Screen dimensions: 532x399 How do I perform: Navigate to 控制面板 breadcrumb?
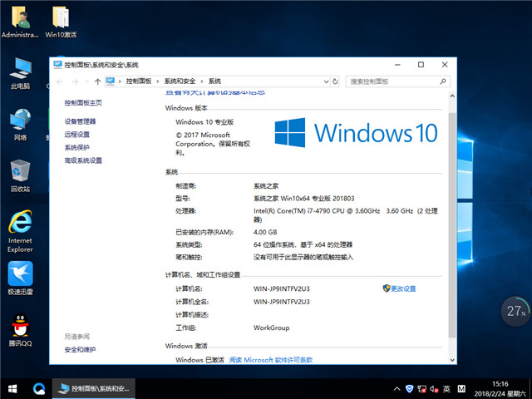[x=139, y=81]
